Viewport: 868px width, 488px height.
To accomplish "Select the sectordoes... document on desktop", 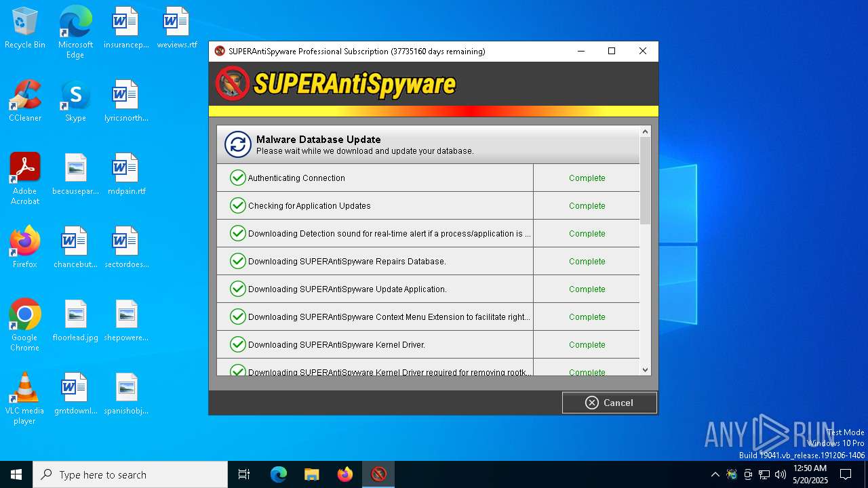I will pyautogui.click(x=126, y=247).
